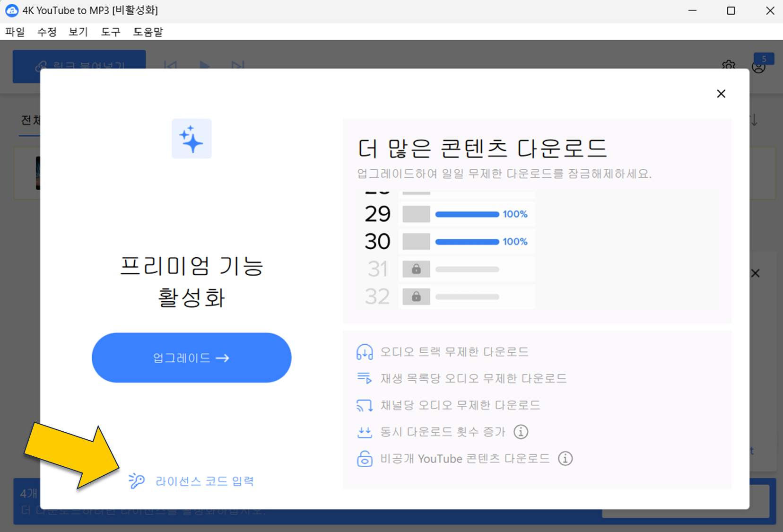Minimize the 4K YouTube to MP3 window

[692, 10]
